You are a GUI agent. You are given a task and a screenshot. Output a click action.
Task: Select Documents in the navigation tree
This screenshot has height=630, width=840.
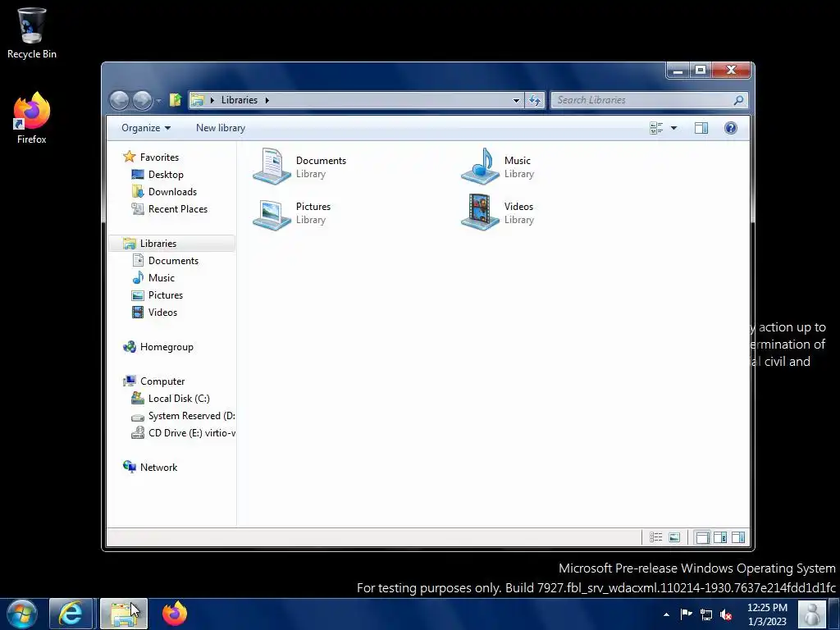tap(173, 260)
